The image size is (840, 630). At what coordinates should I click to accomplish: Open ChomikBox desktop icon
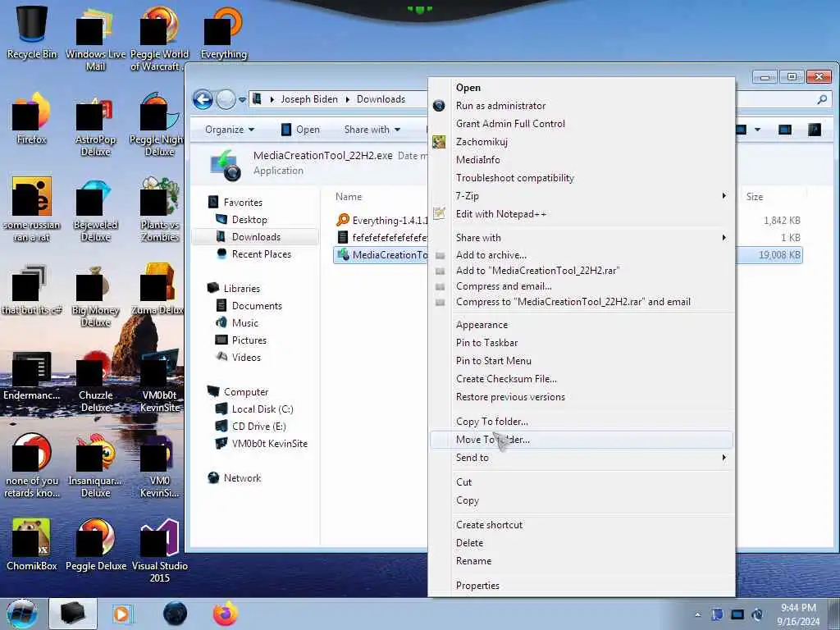click(x=32, y=545)
